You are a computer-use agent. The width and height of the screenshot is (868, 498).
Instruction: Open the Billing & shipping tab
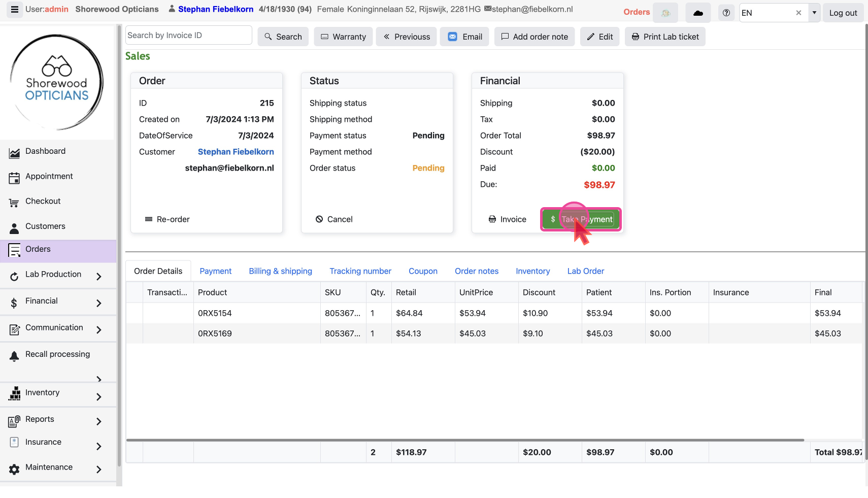[280, 271]
